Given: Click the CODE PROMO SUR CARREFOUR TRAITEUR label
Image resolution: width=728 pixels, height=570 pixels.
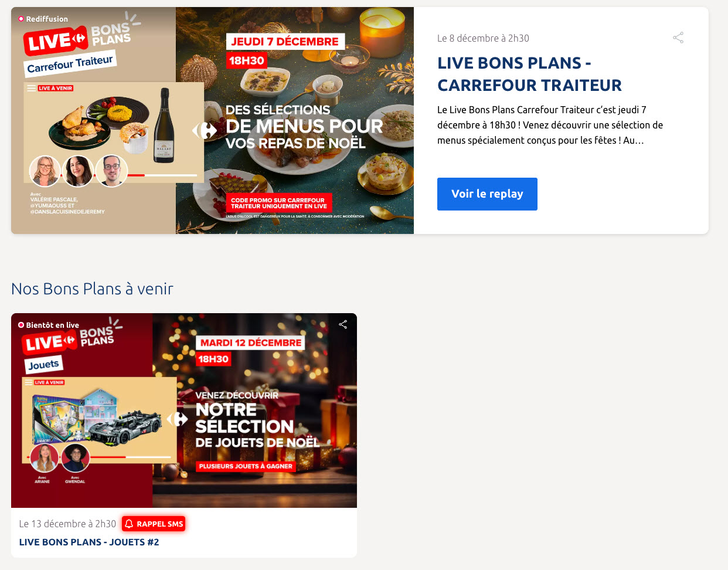Looking at the screenshot, I should (279, 203).
